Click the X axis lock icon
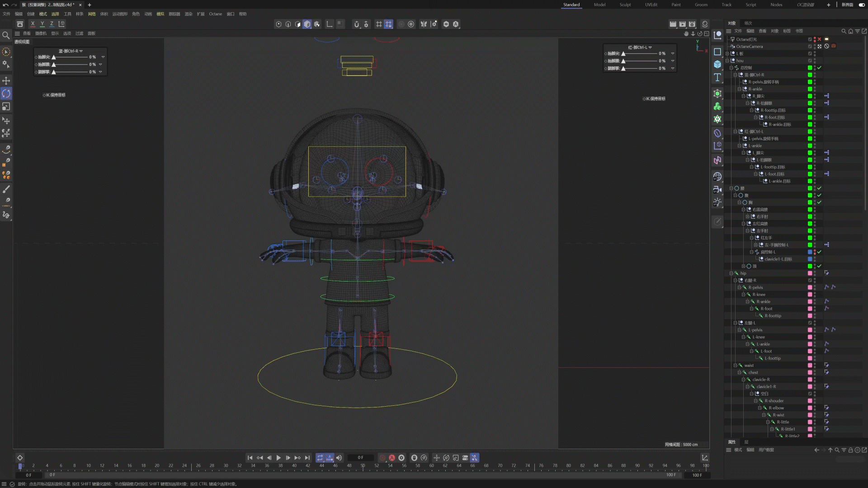The height and width of the screenshot is (488, 868). 33,24
